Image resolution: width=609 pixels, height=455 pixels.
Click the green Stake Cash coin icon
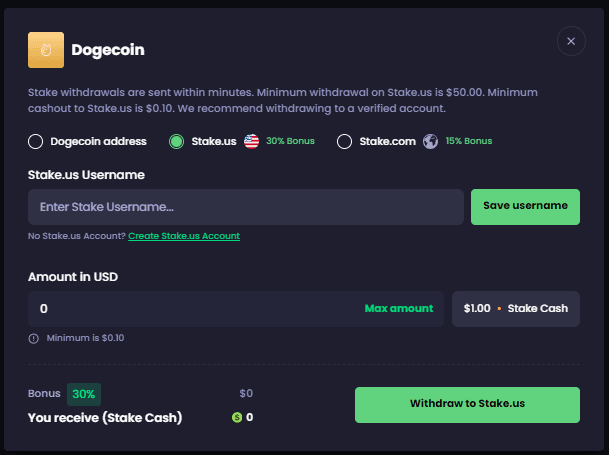coord(237,417)
